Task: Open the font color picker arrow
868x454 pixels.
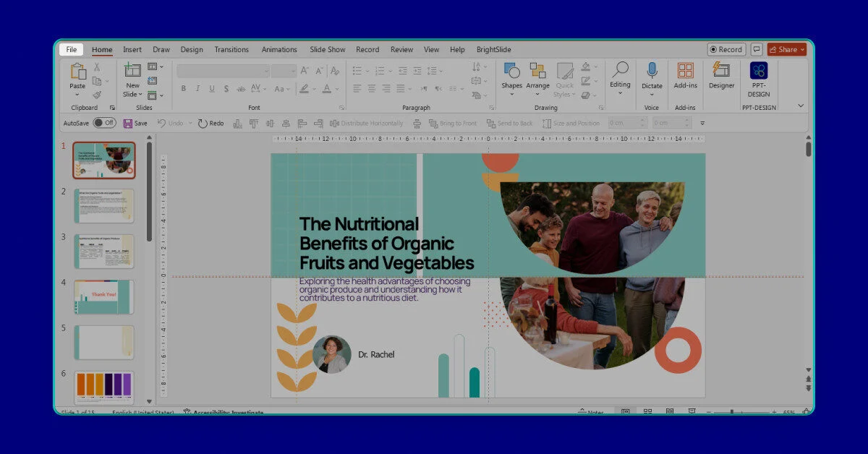Action: pos(337,89)
